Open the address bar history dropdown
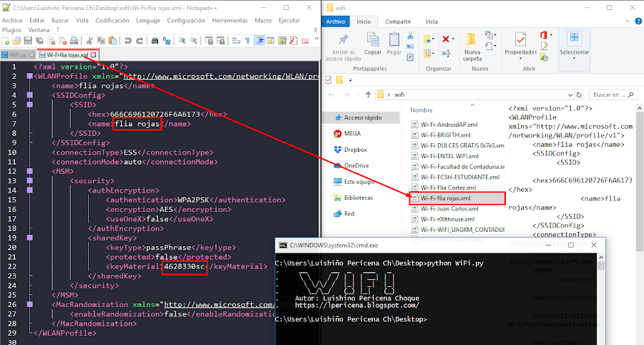This screenshot has height=345, width=644. pos(570,94)
